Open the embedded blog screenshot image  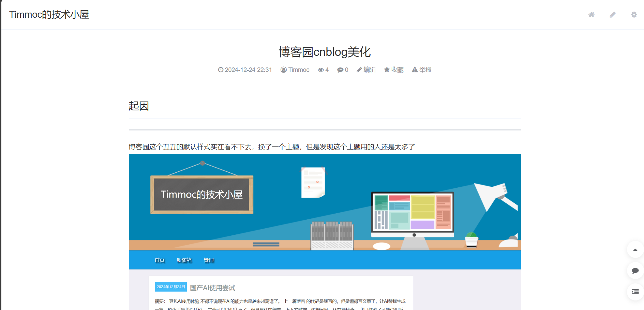[x=325, y=232]
